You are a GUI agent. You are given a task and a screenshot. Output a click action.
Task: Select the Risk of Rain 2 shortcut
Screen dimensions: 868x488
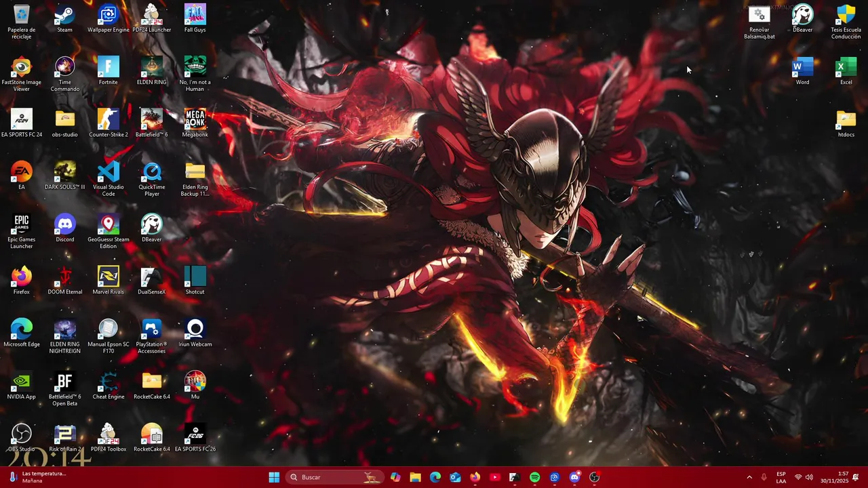(x=64, y=437)
